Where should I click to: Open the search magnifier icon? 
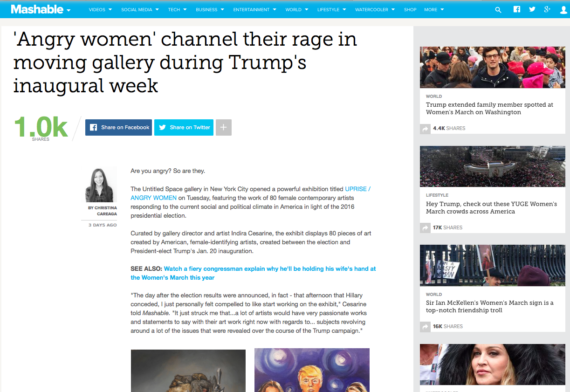coord(498,10)
